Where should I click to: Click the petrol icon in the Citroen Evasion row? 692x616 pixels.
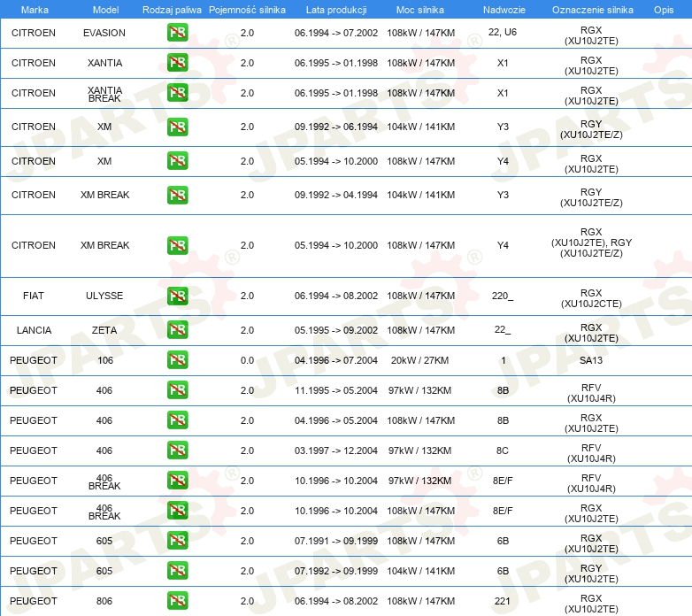coord(177,33)
